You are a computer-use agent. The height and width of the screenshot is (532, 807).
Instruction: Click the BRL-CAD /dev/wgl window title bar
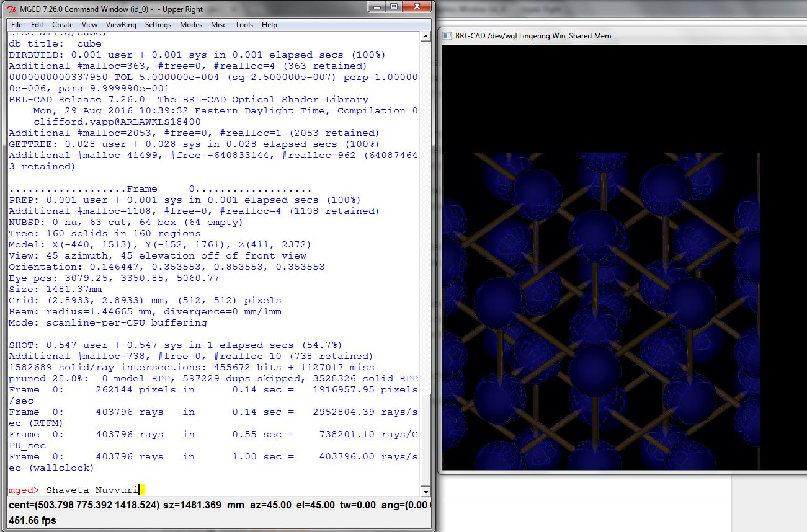pos(623,36)
